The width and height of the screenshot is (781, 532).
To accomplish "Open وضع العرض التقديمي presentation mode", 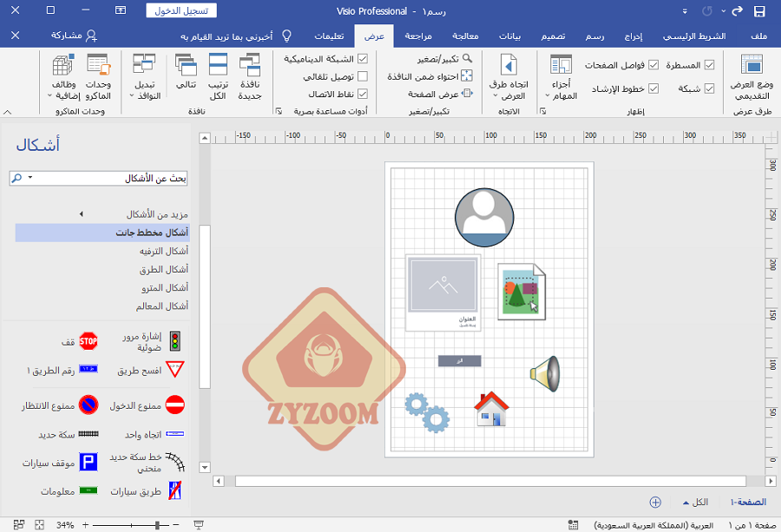I will click(x=751, y=77).
